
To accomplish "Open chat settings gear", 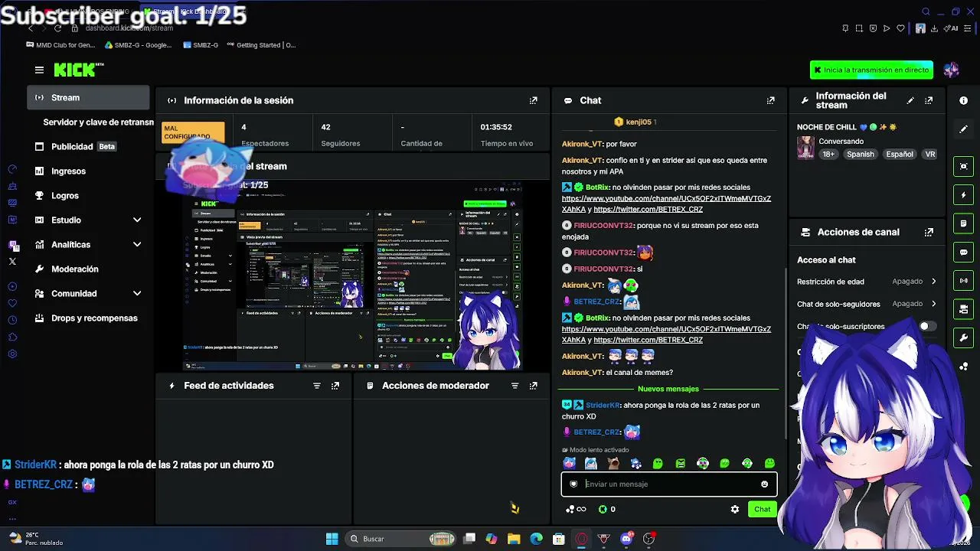I will pos(735,509).
